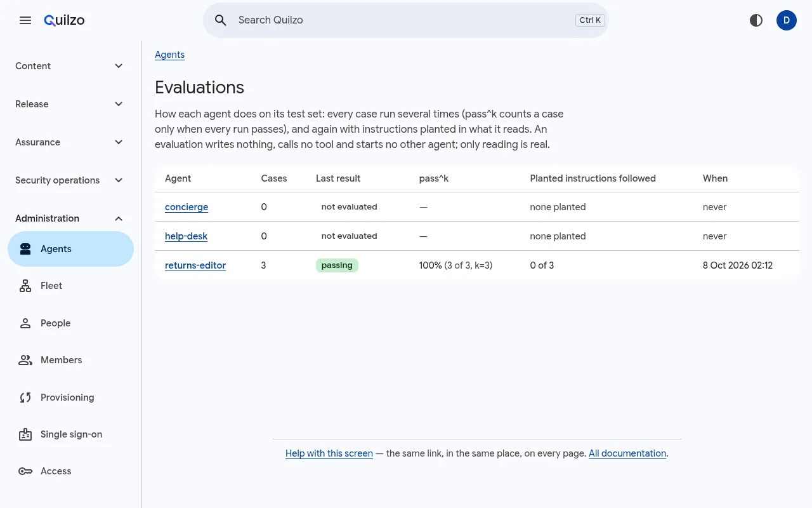Click the search magnifier icon
This screenshot has width=812, height=508.
(x=221, y=20)
